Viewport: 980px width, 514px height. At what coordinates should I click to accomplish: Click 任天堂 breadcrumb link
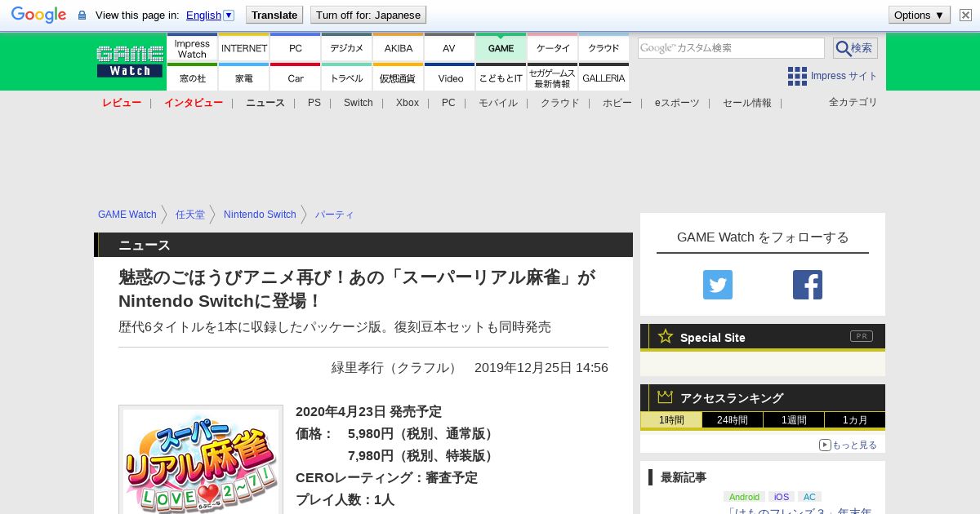point(190,215)
